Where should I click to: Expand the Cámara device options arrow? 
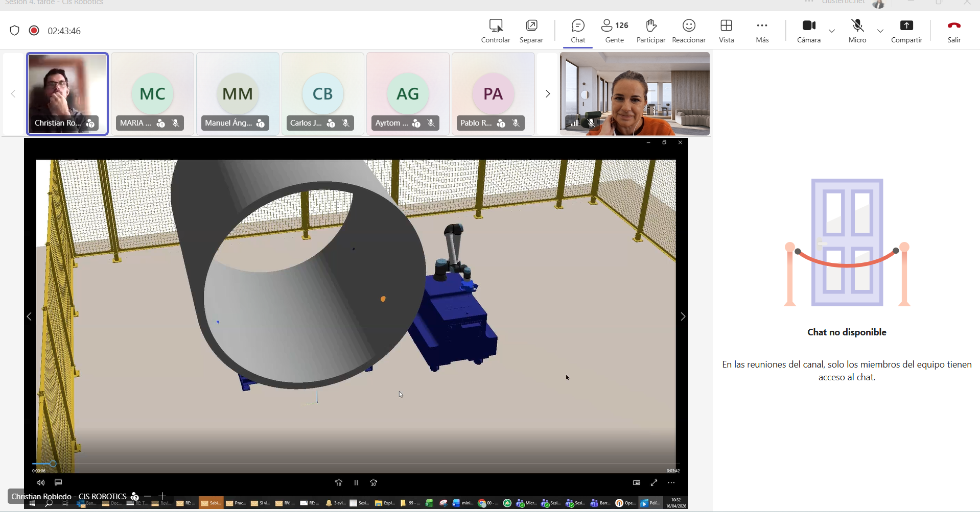click(832, 31)
